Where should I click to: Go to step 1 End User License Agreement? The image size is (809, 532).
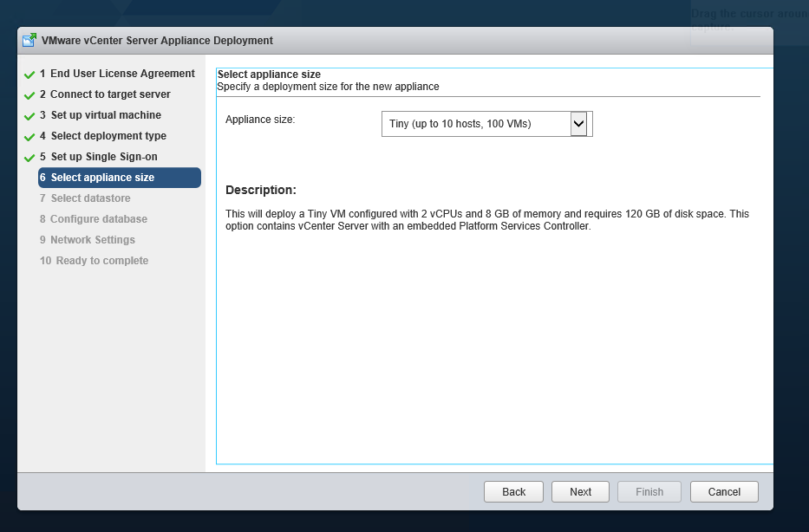117,74
